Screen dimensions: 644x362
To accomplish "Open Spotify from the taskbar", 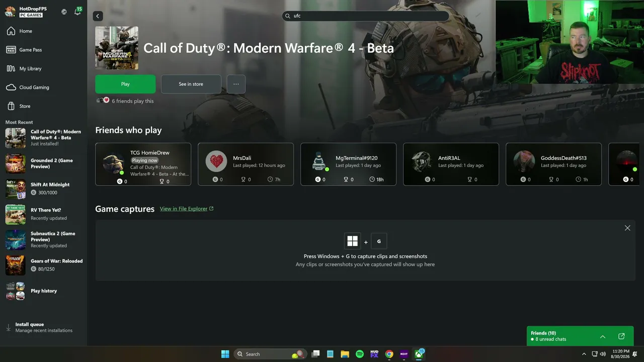I will coord(360,354).
